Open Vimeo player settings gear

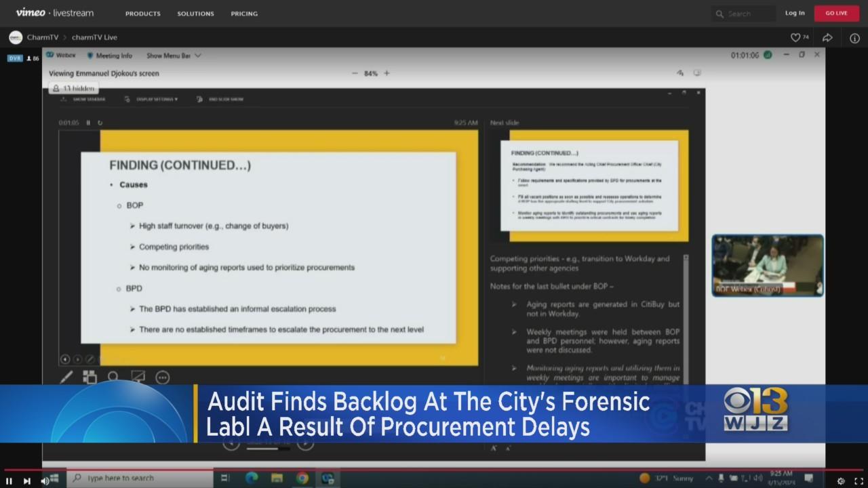841,481
